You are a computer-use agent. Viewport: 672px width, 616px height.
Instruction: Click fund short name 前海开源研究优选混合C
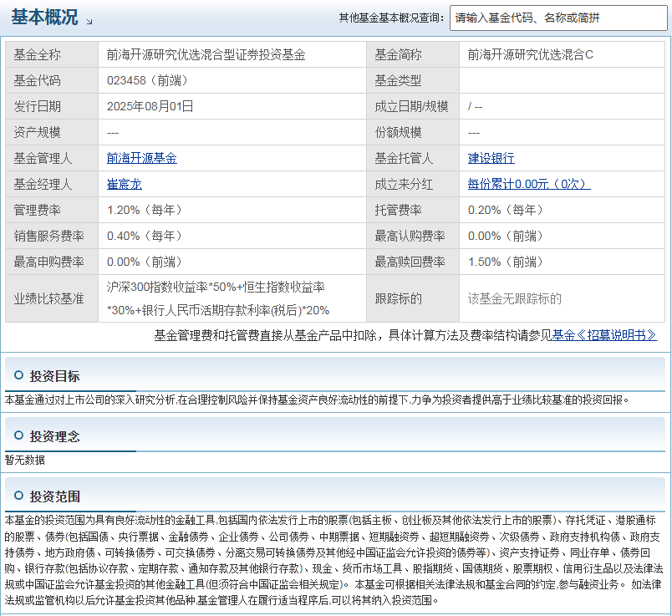click(530, 55)
